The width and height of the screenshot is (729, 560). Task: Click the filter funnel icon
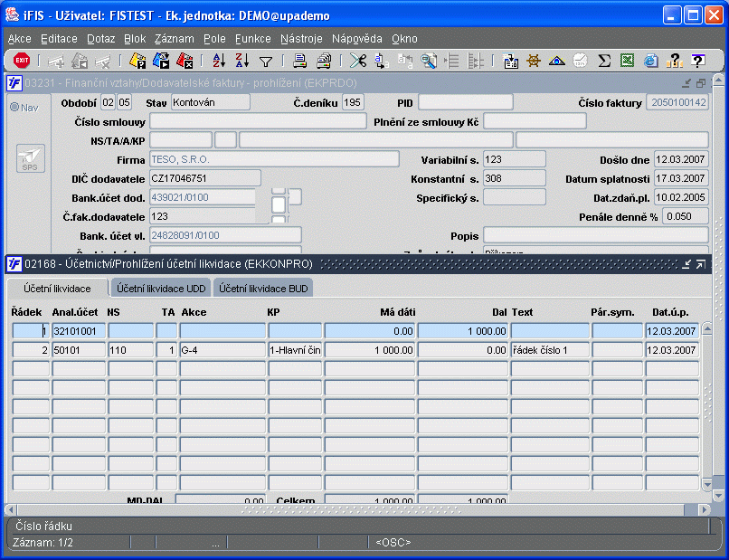click(x=266, y=62)
